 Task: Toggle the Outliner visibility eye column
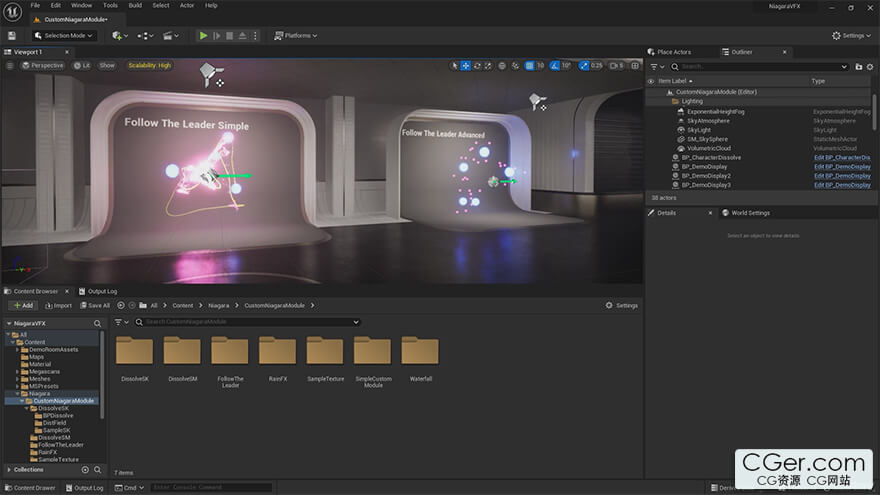tap(651, 81)
